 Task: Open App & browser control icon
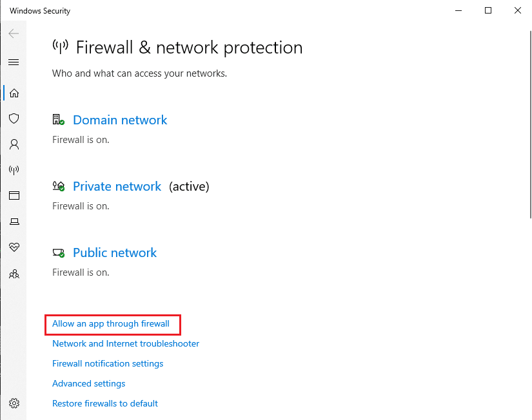pyautogui.click(x=14, y=196)
